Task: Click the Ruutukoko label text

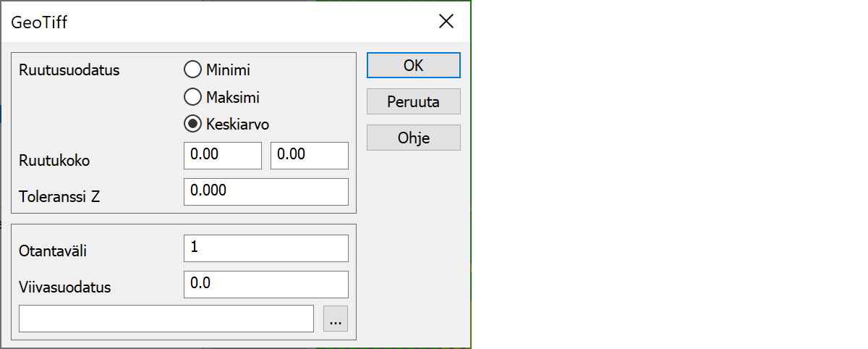Action: tap(54, 161)
